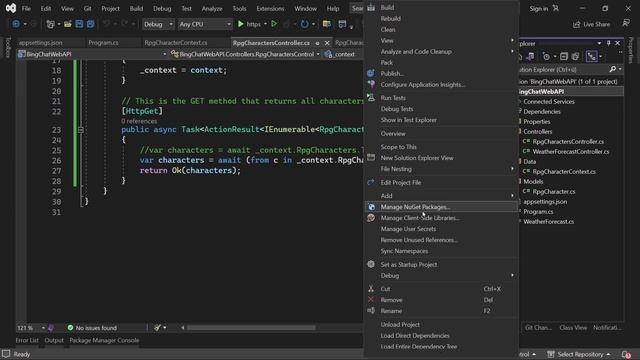Click the status bar background tasks icon
Image resolution: width=640 pixels, height=360 pixels.
click(x=6, y=354)
